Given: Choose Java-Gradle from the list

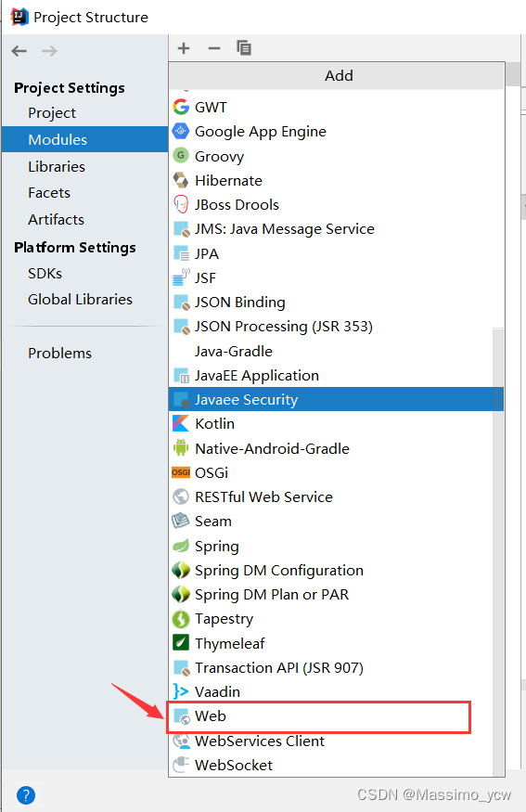Looking at the screenshot, I should (336, 351).
